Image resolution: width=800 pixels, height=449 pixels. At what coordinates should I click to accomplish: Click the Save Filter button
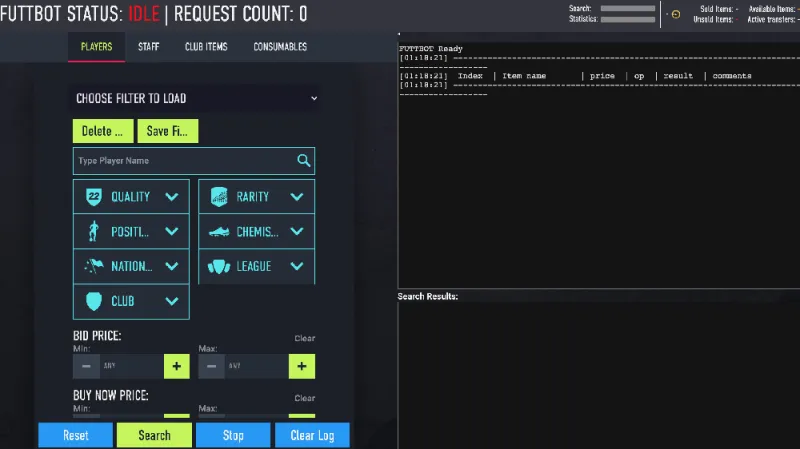click(x=168, y=131)
